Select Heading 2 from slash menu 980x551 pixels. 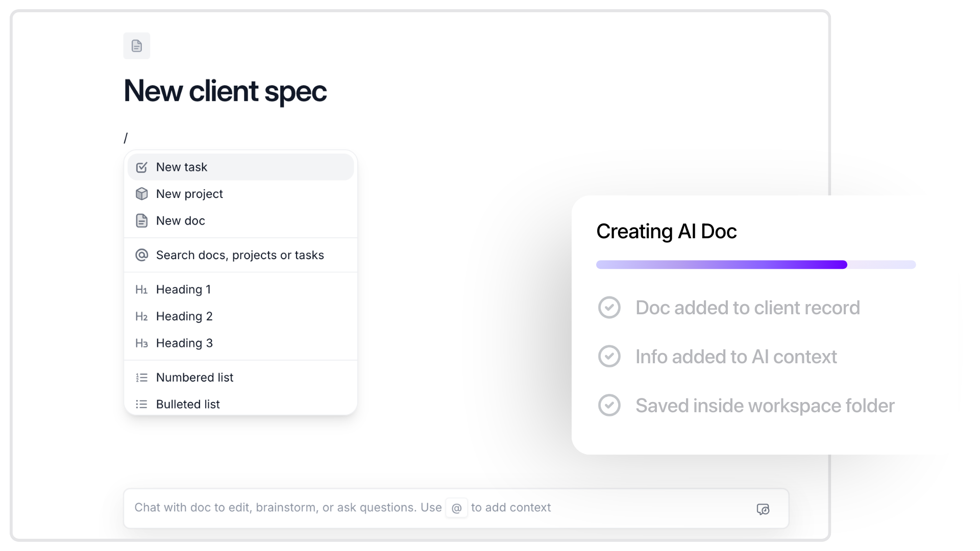184,316
